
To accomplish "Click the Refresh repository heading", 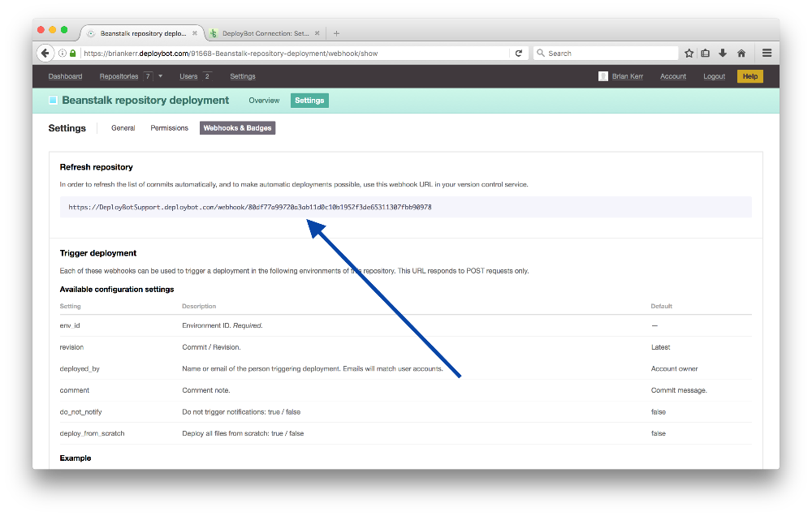I will pyautogui.click(x=97, y=167).
